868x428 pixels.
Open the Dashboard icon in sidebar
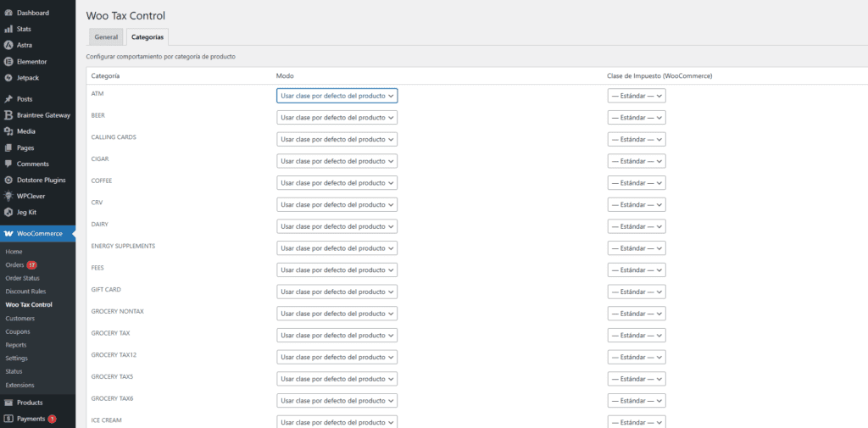(8, 13)
